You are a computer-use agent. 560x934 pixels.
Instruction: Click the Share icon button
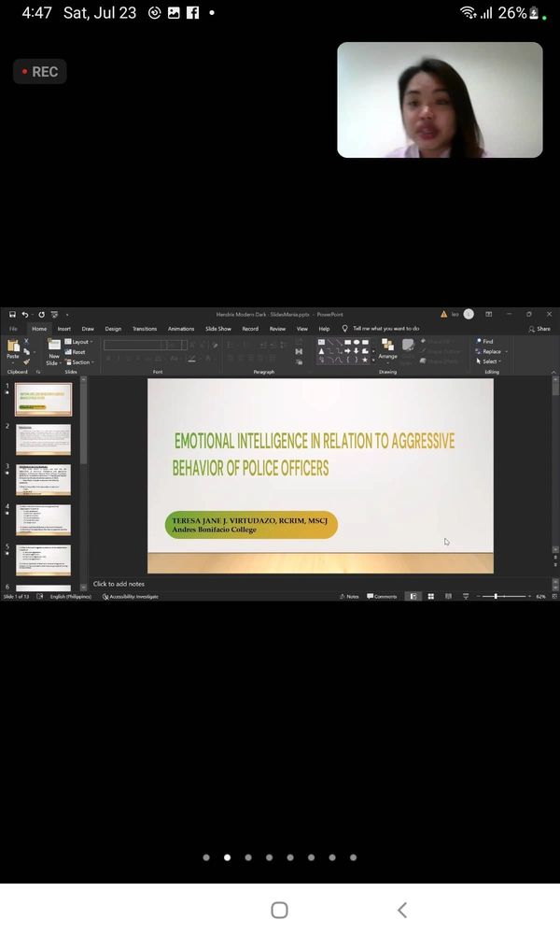[539, 329]
